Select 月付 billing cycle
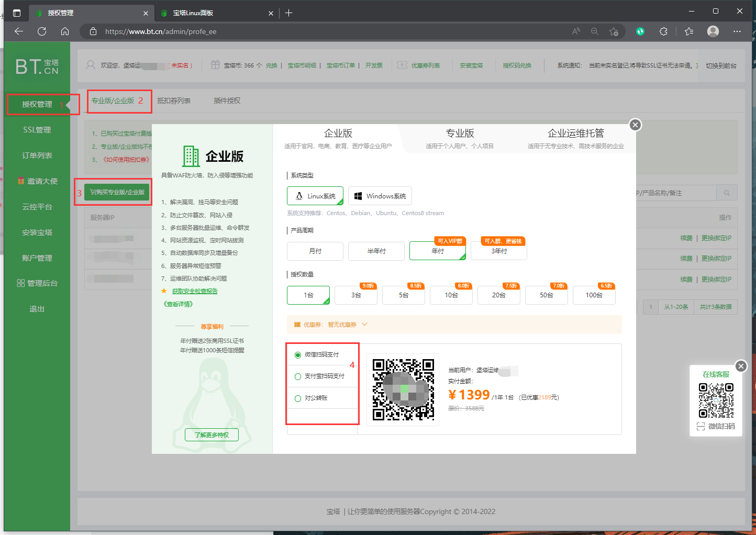Image resolution: width=756 pixels, height=535 pixels. 315,251
